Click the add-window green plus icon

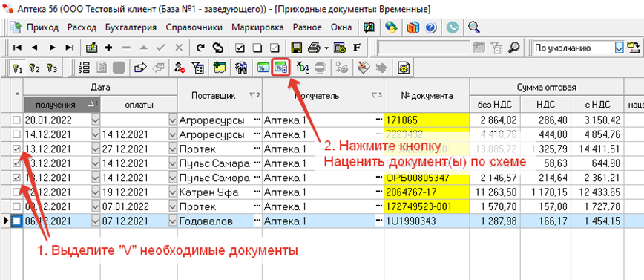pyautogui.click(x=220, y=68)
